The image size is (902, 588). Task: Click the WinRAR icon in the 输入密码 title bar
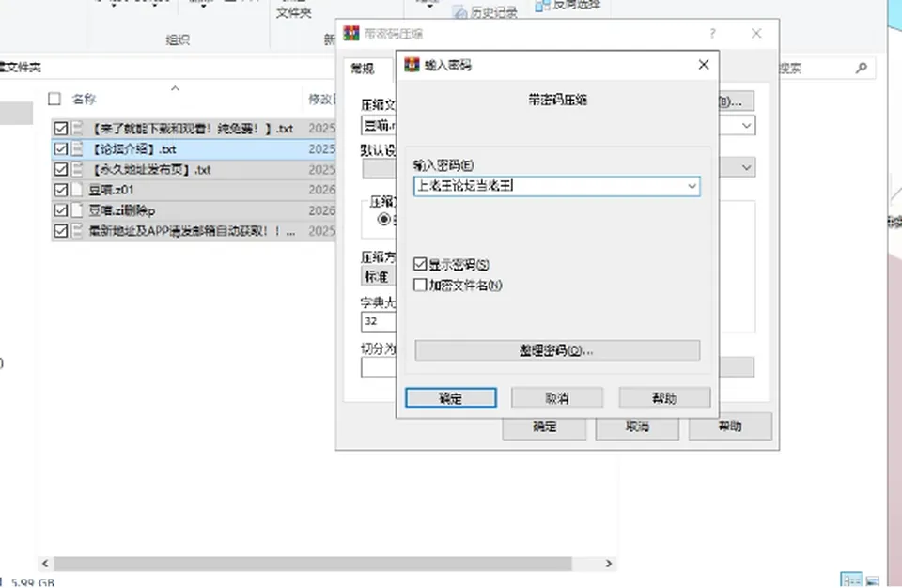(412, 65)
